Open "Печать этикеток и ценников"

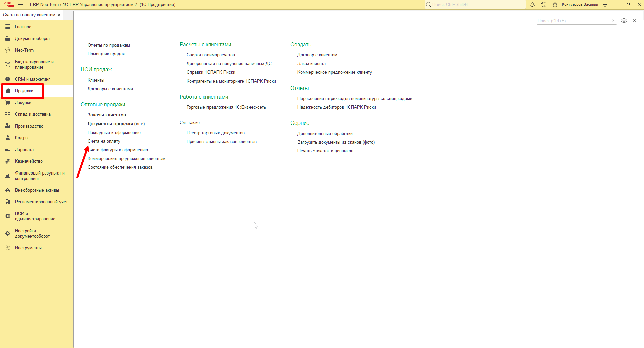click(x=325, y=151)
